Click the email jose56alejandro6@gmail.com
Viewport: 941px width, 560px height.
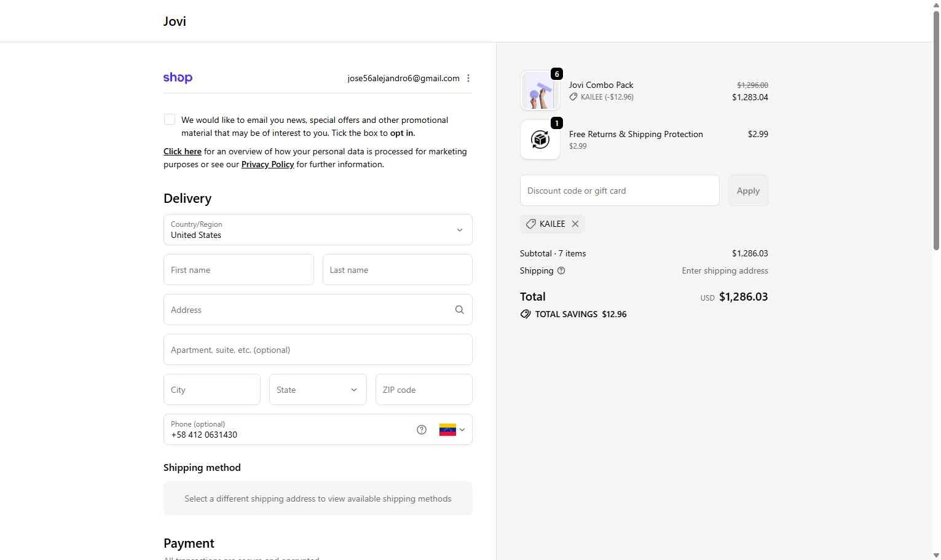pyautogui.click(x=403, y=78)
